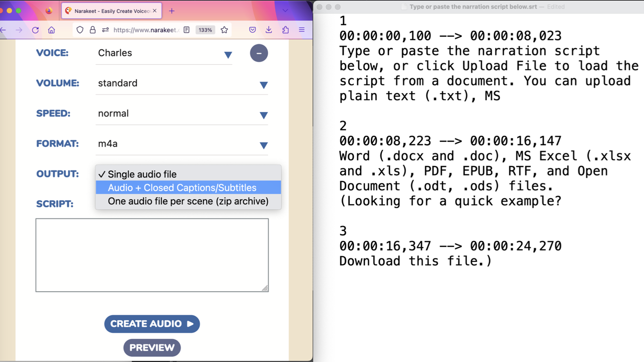Screen dimensions: 644x362
Task: Click the green zoom button of the browser window
Action: click(19, 11)
